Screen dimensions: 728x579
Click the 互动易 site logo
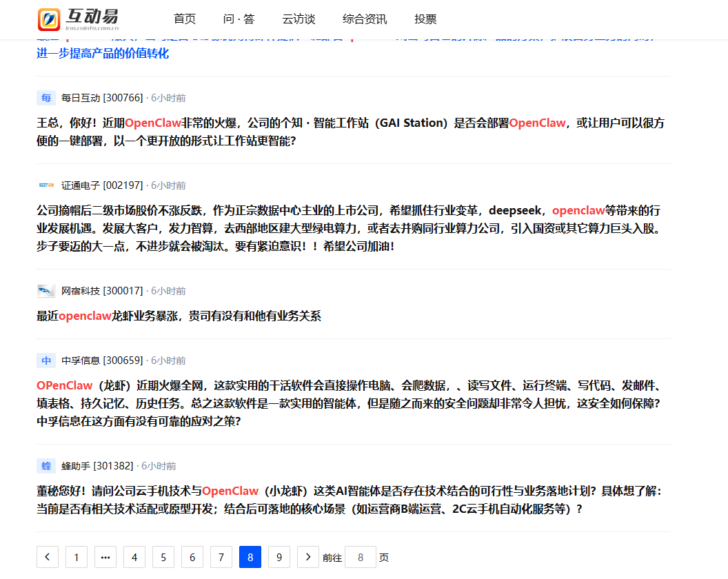coord(79,19)
